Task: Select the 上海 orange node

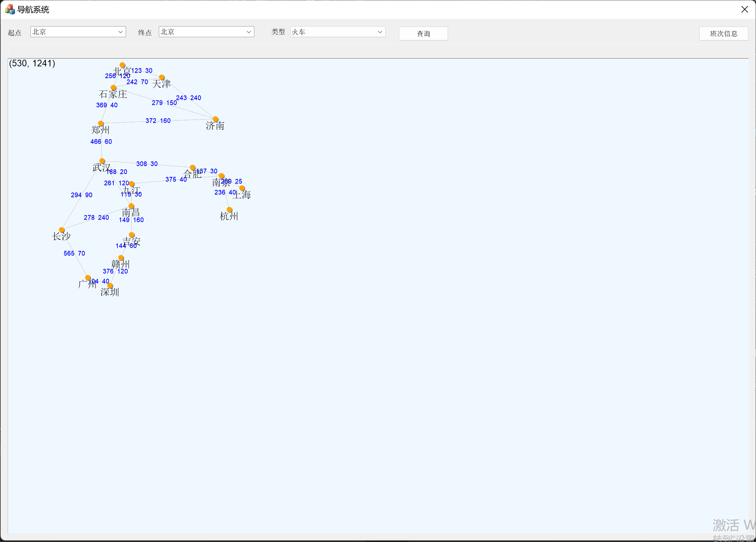Action: pos(242,188)
